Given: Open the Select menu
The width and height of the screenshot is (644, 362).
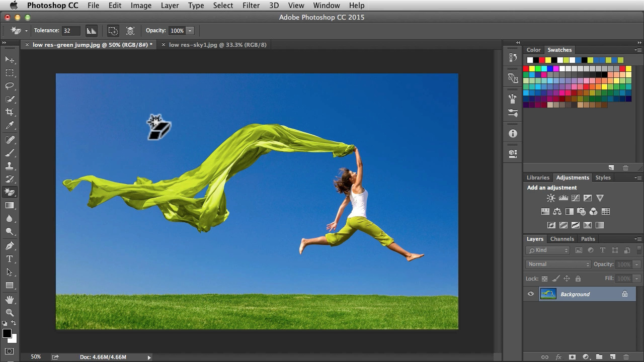Looking at the screenshot, I should click(223, 6).
